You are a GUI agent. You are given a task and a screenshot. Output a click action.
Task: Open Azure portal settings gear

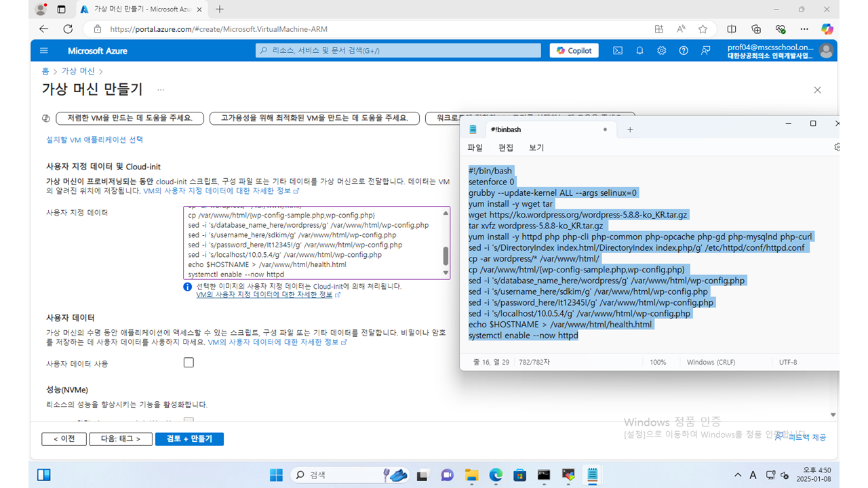coord(661,51)
